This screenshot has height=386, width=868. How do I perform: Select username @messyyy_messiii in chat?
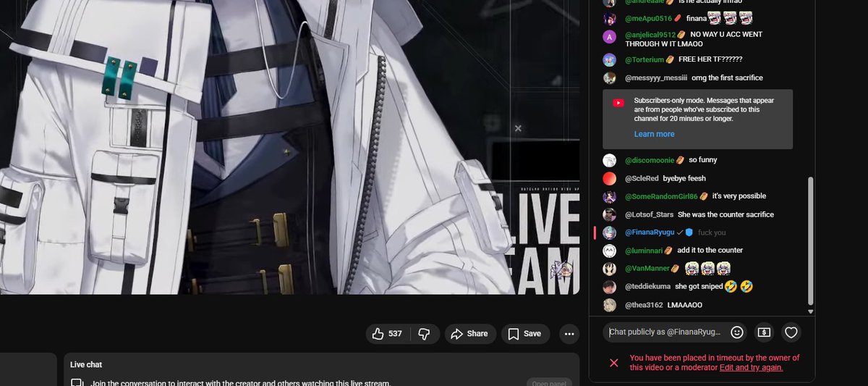click(x=656, y=77)
